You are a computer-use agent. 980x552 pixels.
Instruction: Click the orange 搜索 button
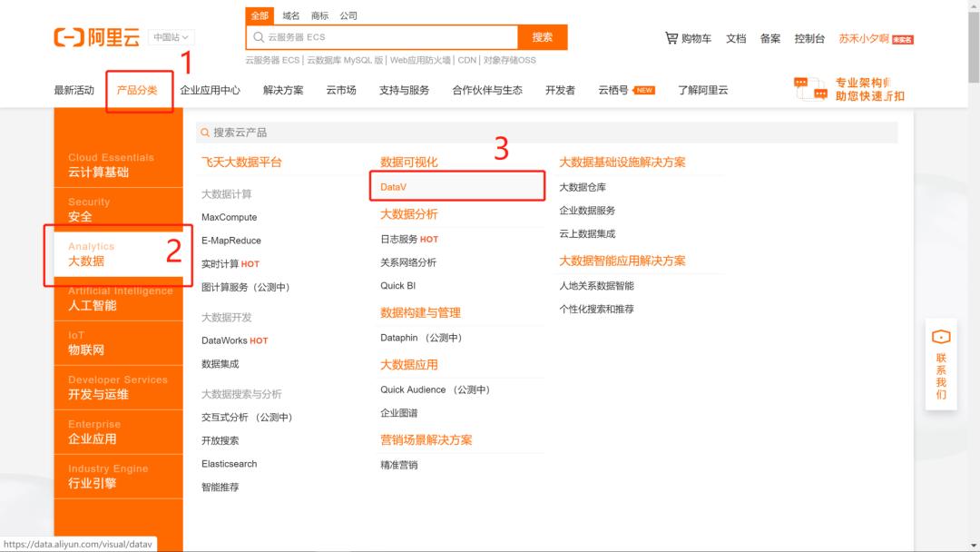pyautogui.click(x=543, y=38)
